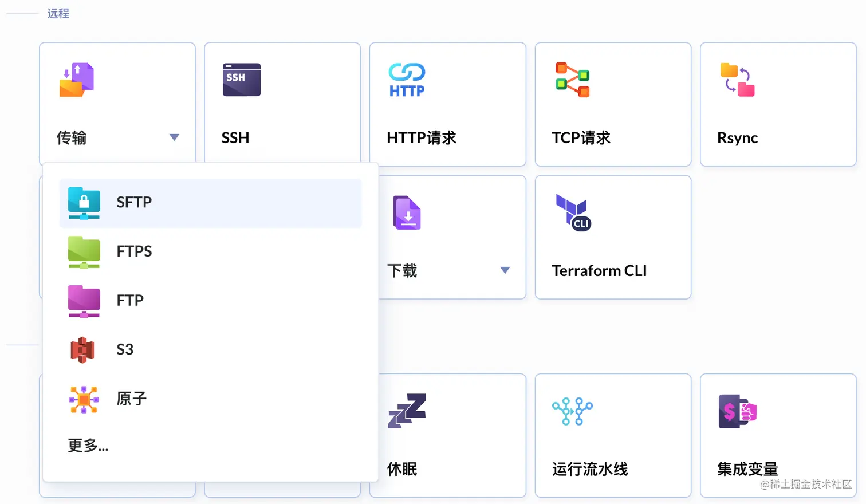The height and width of the screenshot is (504, 866).
Task: Add the HTTP请求 action
Action: pyautogui.click(x=448, y=104)
